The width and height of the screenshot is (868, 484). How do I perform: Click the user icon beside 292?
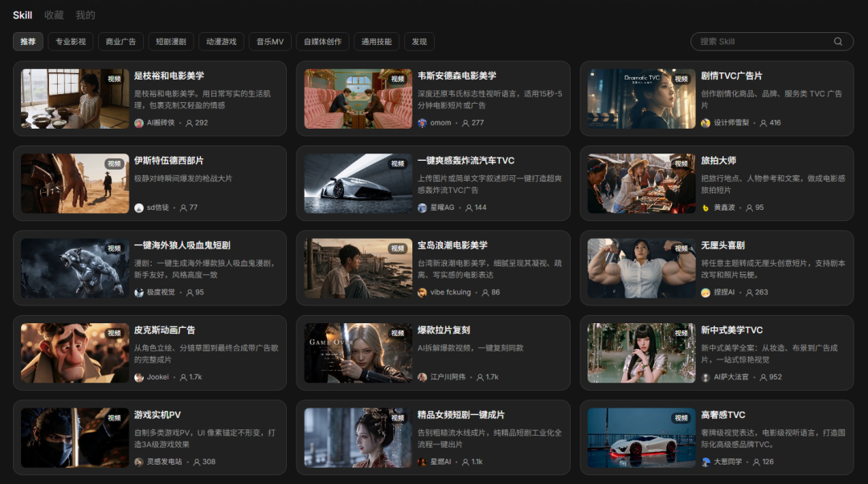point(189,123)
